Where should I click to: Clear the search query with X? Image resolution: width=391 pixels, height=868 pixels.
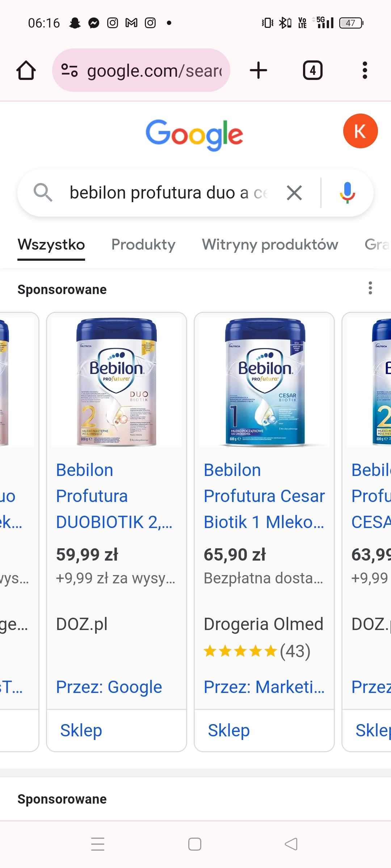point(294,193)
